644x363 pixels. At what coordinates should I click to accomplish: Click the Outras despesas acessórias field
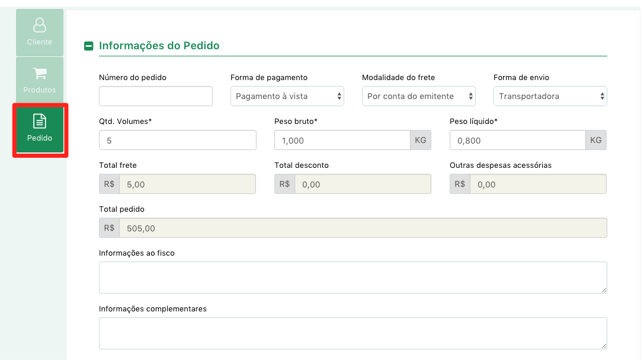[x=538, y=184]
